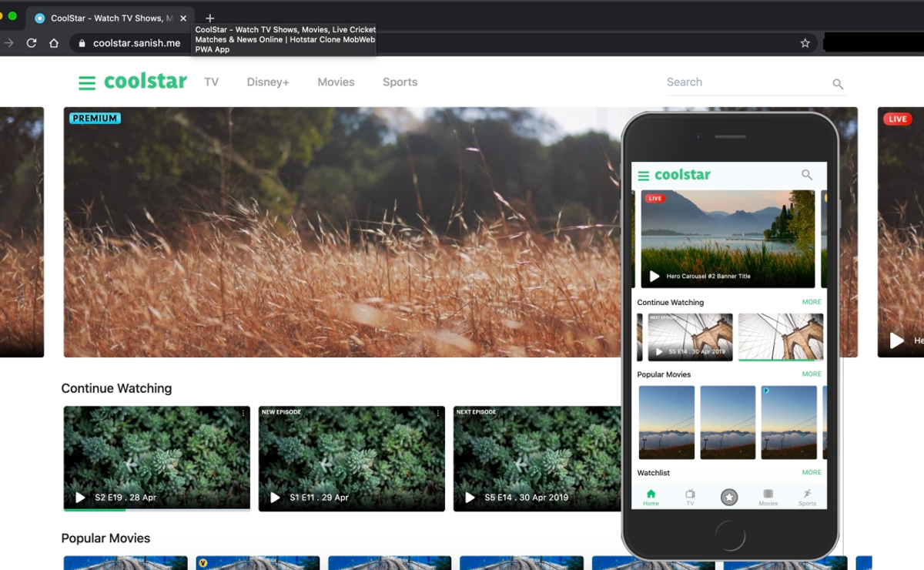Screen dimensions: 924x570
Task: Tap Home icon in phone bottom bar
Action: click(651, 497)
